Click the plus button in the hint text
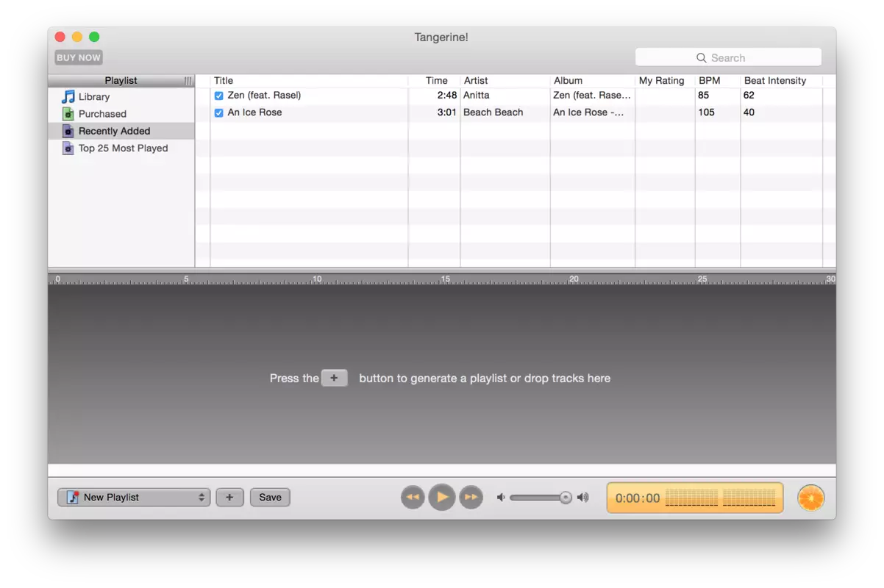Viewport: 884px width, 588px height. coord(335,378)
